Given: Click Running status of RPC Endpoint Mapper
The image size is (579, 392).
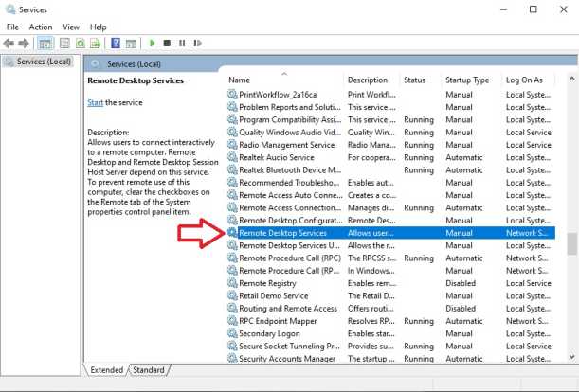Looking at the screenshot, I should [419, 321].
